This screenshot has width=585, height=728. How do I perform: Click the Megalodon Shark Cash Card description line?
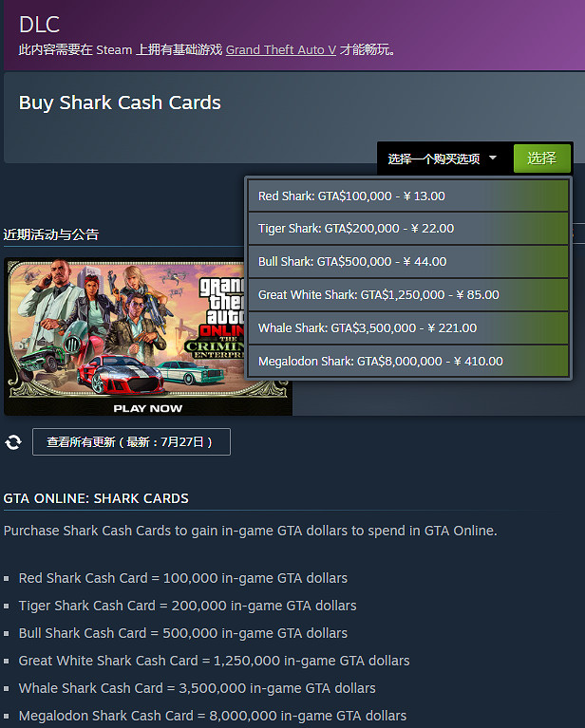pyautogui.click(x=212, y=716)
